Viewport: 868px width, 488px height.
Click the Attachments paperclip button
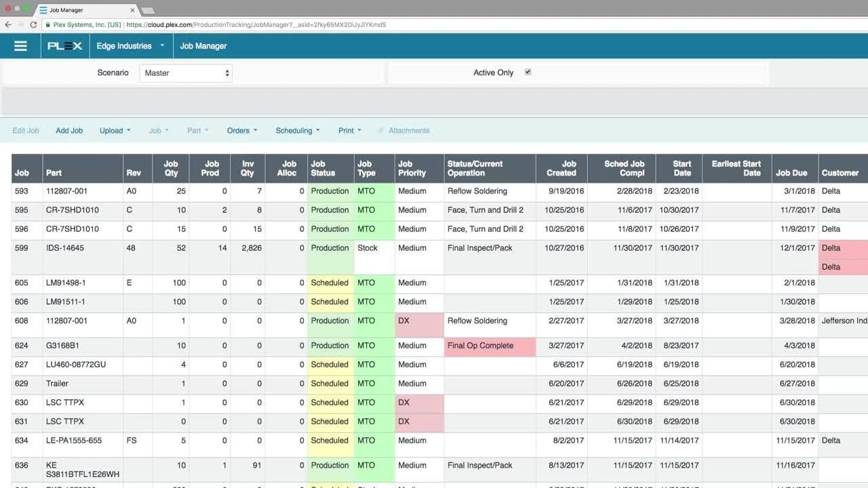tap(403, 131)
